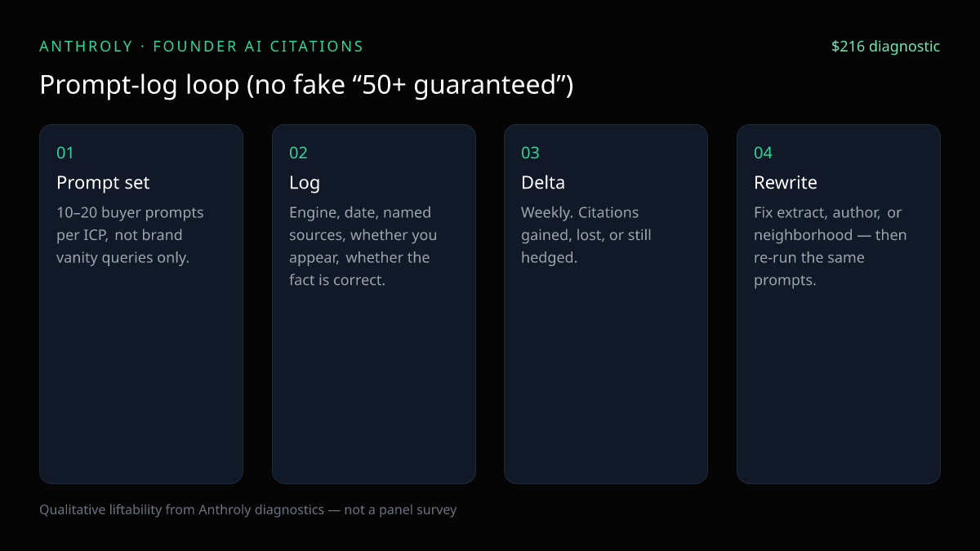Click the 01 step number
The width and height of the screenshot is (980, 551).
click(65, 153)
